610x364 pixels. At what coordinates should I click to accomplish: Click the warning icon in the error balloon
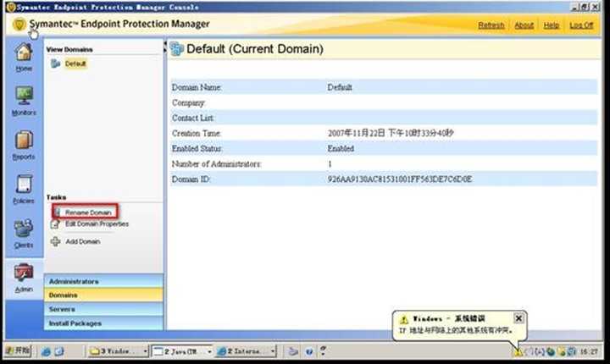pyautogui.click(x=404, y=320)
